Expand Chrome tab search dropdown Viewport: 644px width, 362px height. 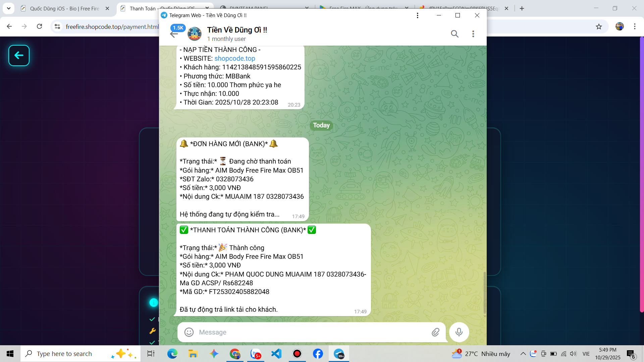(9, 8)
